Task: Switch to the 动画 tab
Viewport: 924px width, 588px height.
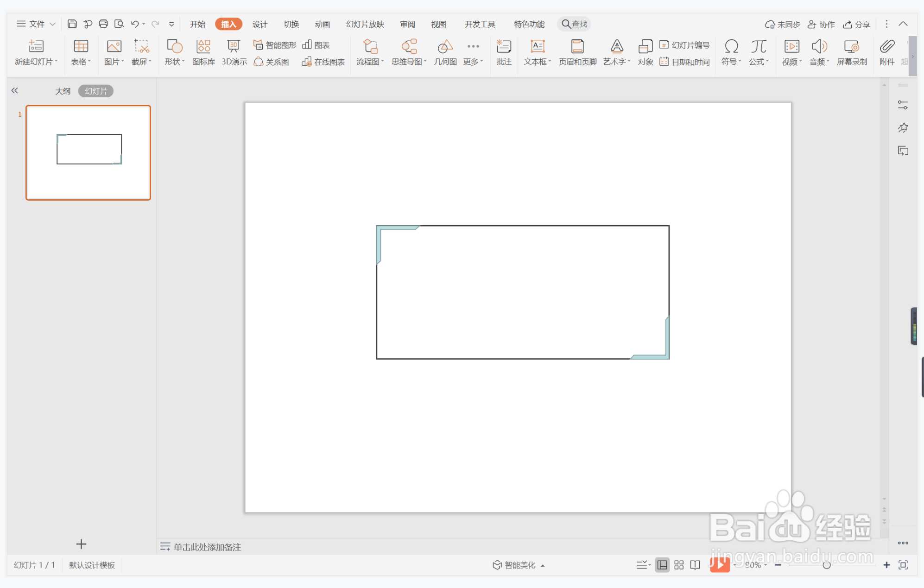Action: [322, 24]
